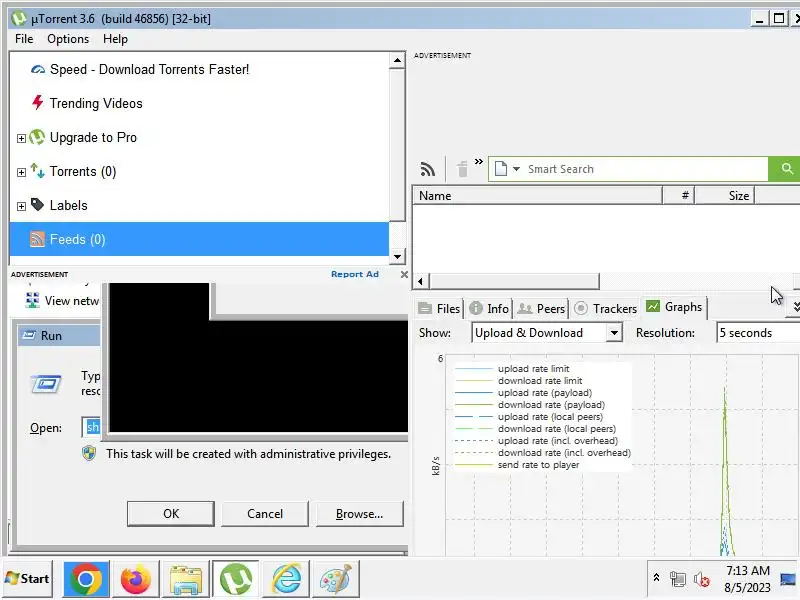Screen dimensions: 800x600
Task: Open the Options menu
Action: click(68, 39)
